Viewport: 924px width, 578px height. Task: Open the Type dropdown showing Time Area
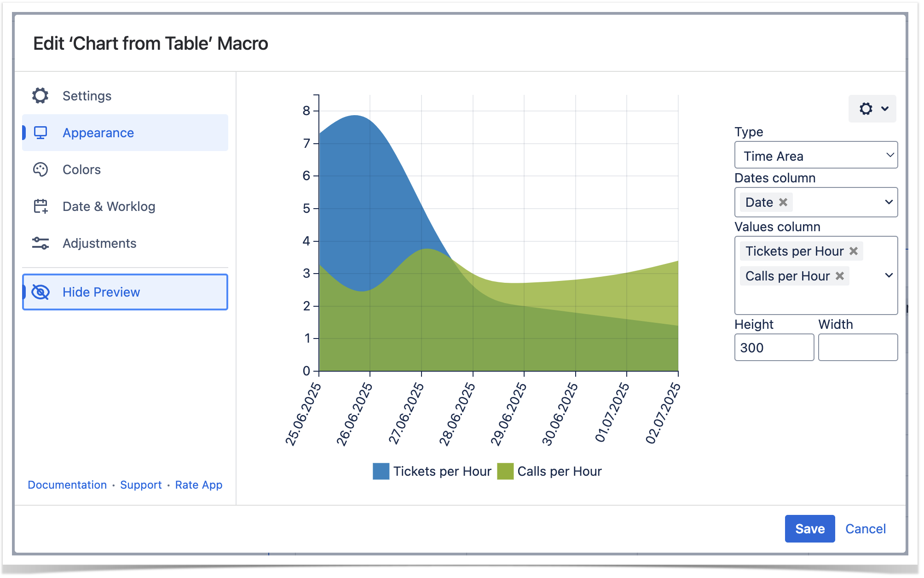pos(815,156)
